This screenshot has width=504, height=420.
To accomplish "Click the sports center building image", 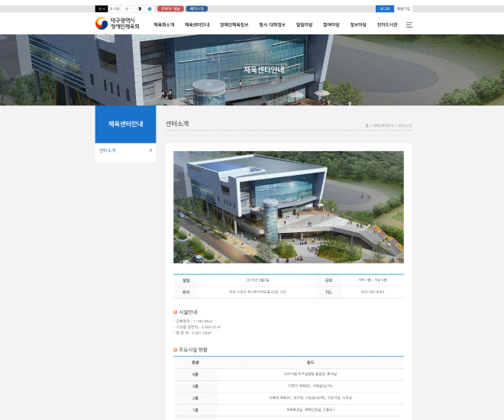I will (288, 206).
